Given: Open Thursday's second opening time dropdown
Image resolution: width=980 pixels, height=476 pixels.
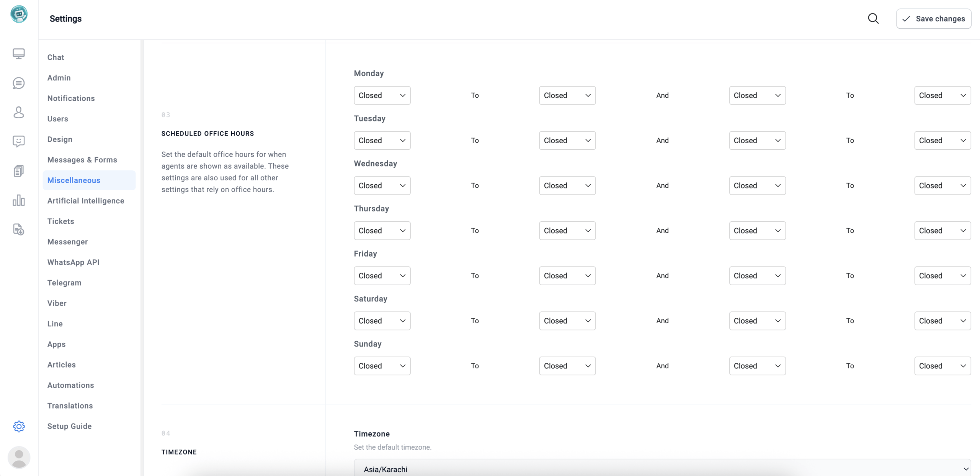Looking at the screenshot, I should [757, 231].
